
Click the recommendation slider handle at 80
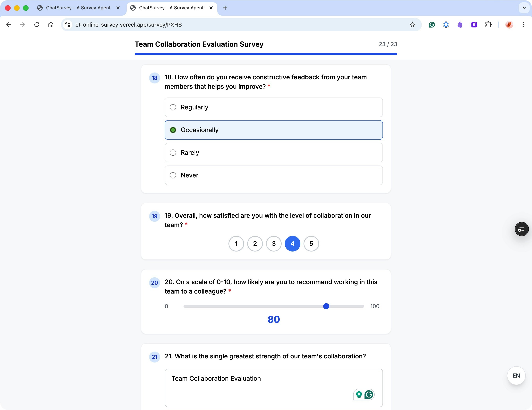coord(326,306)
